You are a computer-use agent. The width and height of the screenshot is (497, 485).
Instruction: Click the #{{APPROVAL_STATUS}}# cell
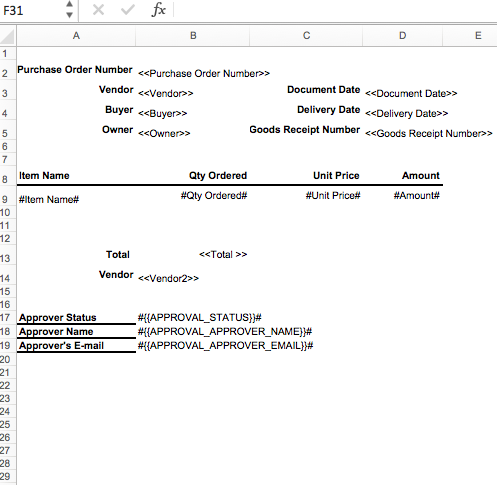pos(199,317)
